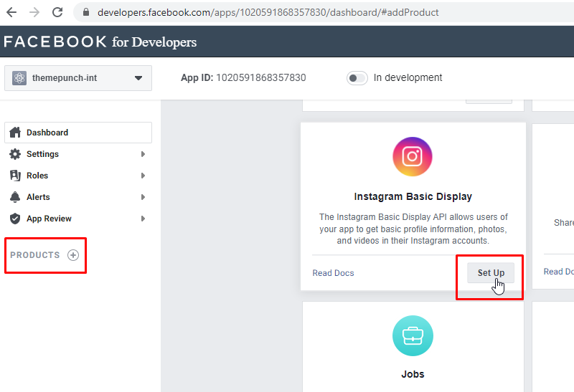Click the Jobs product title
This screenshot has width=574, height=392.
(413, 374)
